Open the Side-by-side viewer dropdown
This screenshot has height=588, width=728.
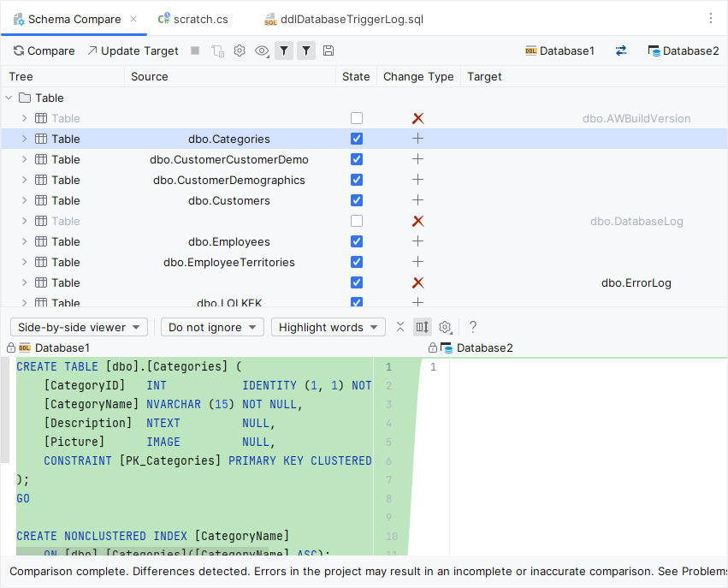(x=79, y=327)
